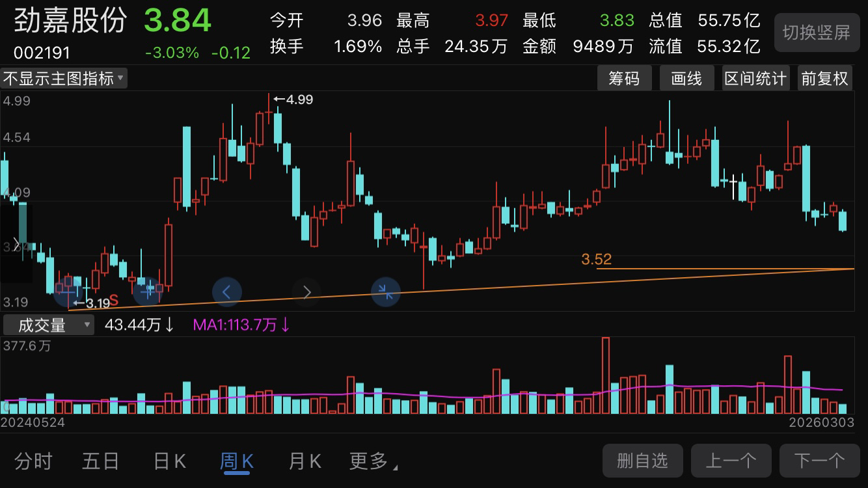The width and height of the screenshot is (868, 488).
Task: Tap the change percentage -3.03%
Action: [x=172, y=53]
